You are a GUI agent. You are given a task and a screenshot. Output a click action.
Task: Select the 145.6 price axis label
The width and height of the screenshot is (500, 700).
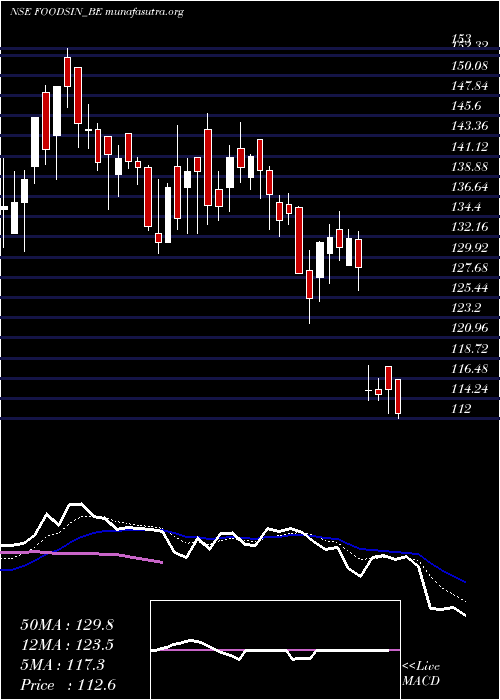tap(466, 106)
